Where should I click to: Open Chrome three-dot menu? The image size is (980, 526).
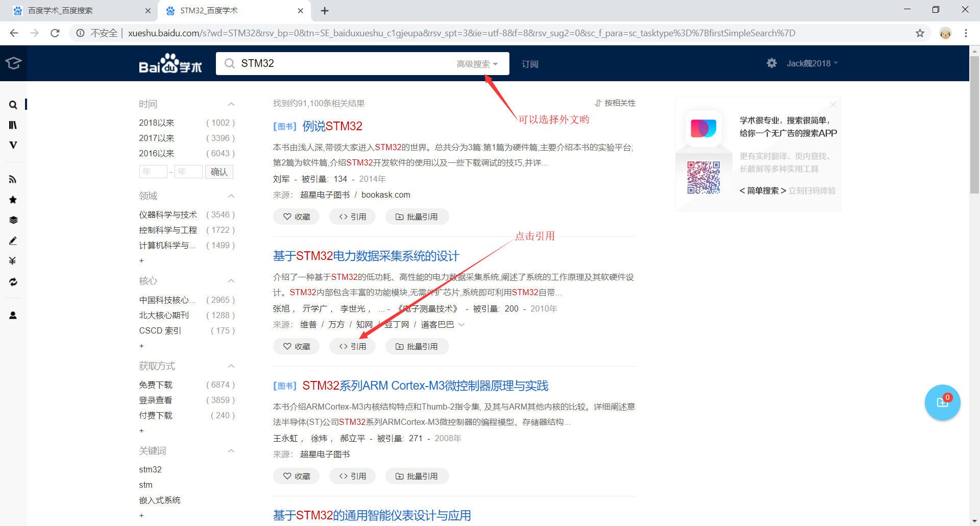click(966, 33)
